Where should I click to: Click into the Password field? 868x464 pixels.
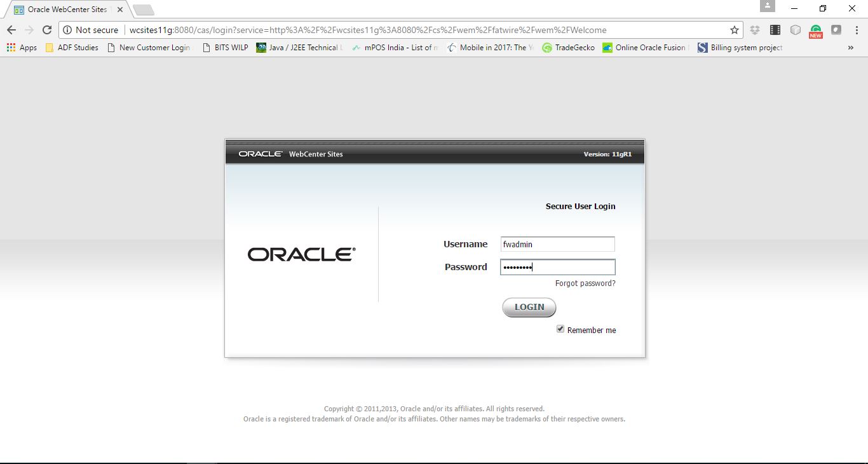click(x=558, y=267)
